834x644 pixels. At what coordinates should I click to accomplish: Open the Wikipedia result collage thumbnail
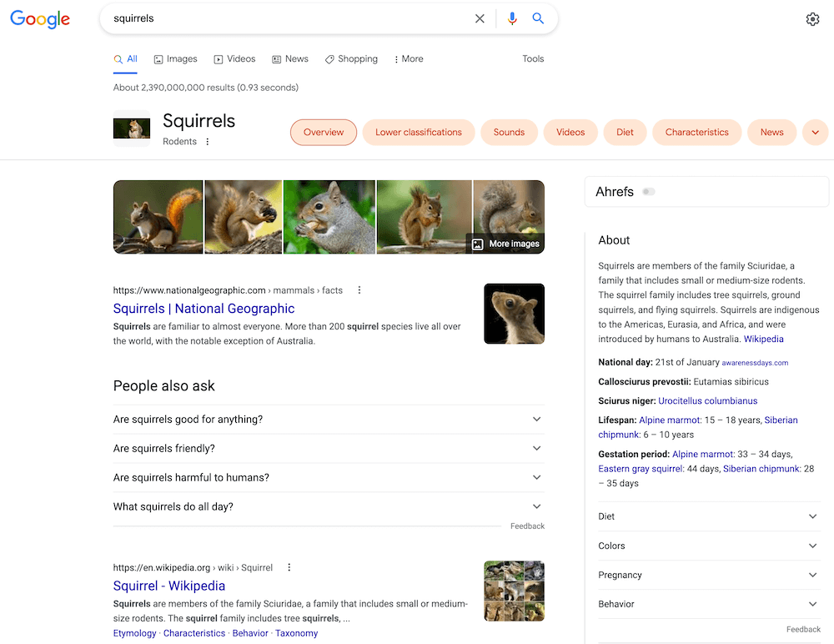(x=514, y=591)
